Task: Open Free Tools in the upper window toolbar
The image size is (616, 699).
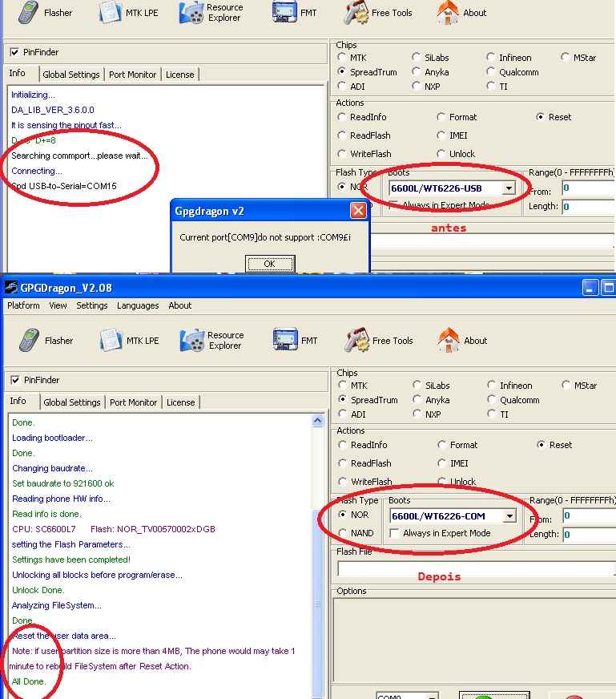Action: 378,13
